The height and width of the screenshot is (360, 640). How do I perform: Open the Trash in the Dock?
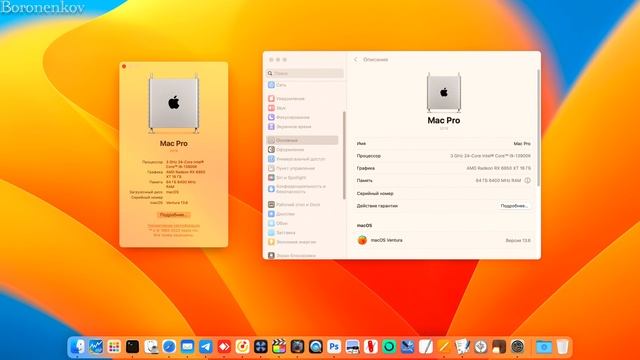(562, 347)
